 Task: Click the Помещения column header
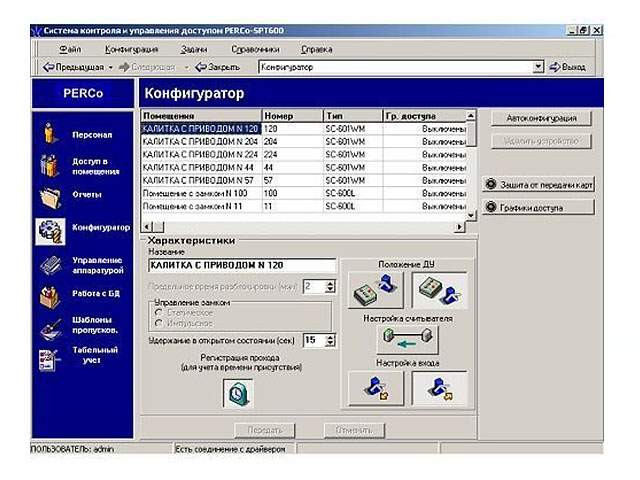201,116
